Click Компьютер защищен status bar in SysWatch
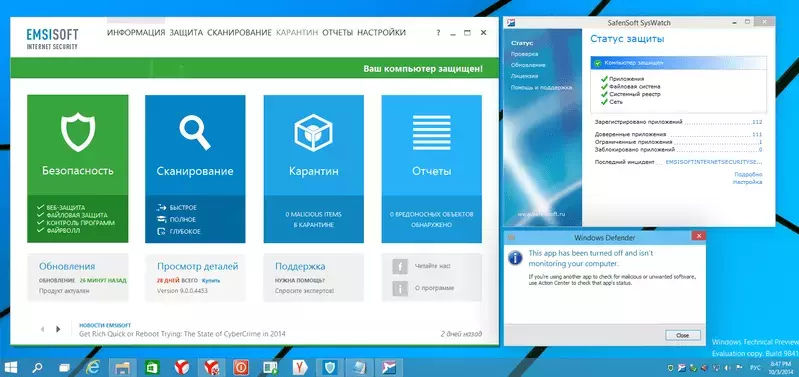Viewport: 799px width, 377px height. tap(679, 63)
